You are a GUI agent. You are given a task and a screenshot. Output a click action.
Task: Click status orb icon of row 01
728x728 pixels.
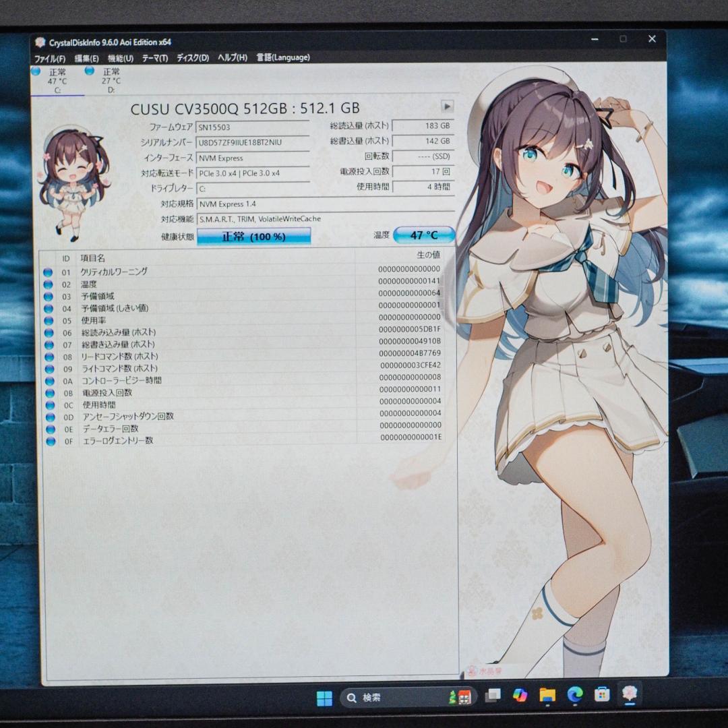pos(47,272)
